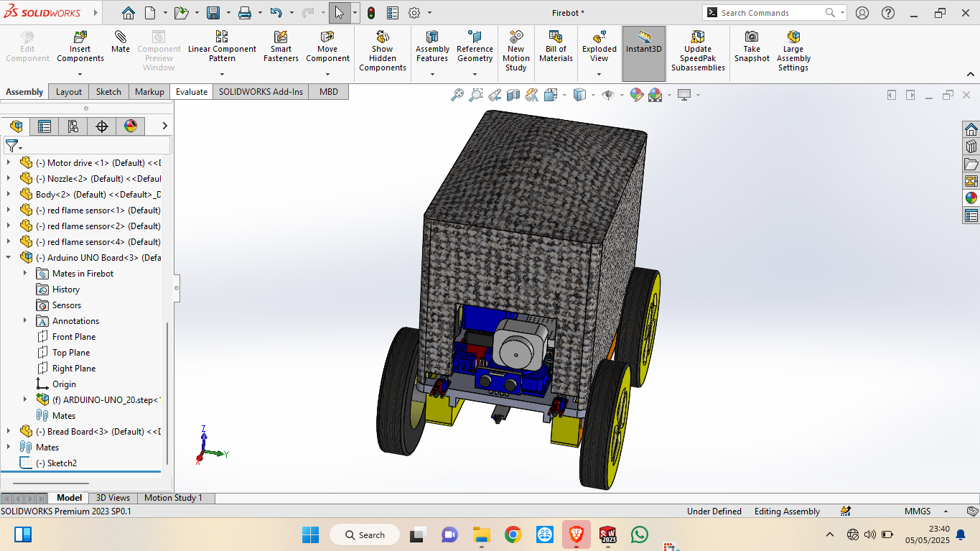Open the Insert Components dropdown arrow
The width and height of the screenshot is (980, 551).
[80, 74]
